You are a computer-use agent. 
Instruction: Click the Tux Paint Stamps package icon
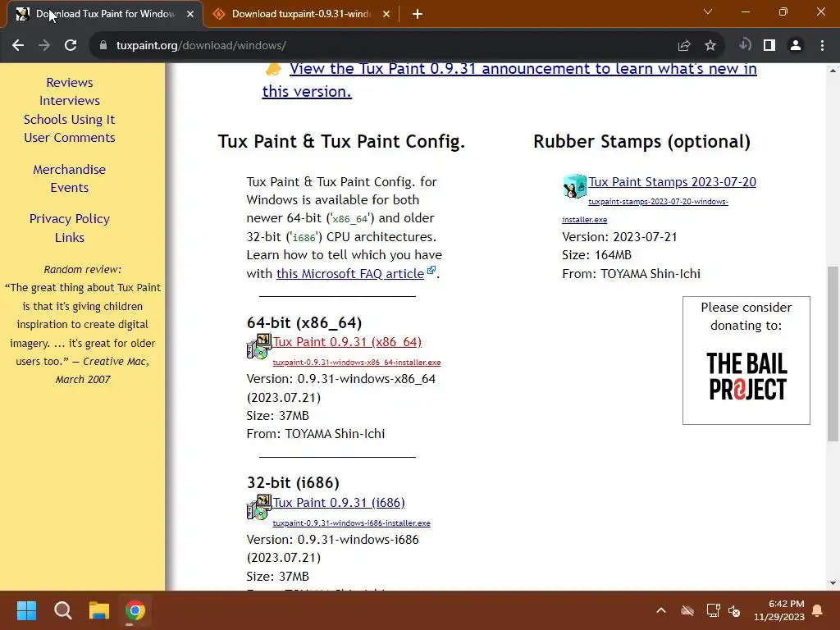click(x=574, y=186)
